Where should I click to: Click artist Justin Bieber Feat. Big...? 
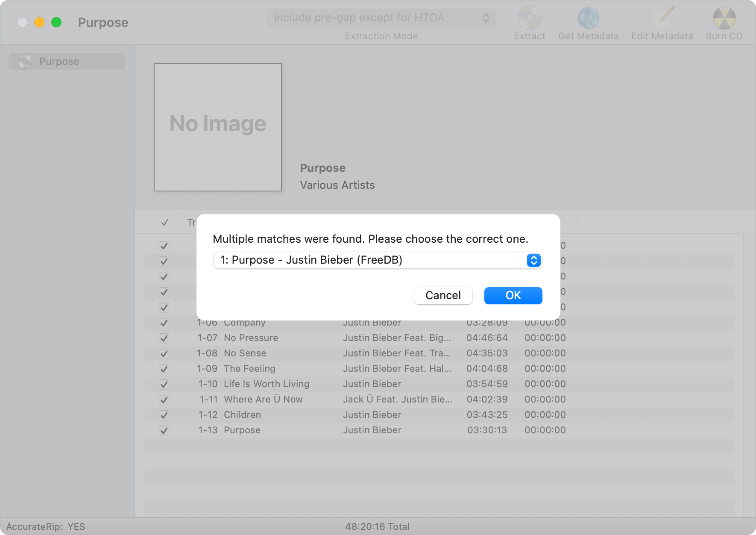click(397, 338)
